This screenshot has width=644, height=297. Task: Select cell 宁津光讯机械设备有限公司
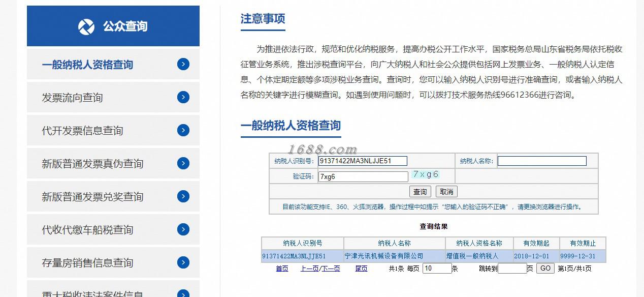tap(395, 256)
